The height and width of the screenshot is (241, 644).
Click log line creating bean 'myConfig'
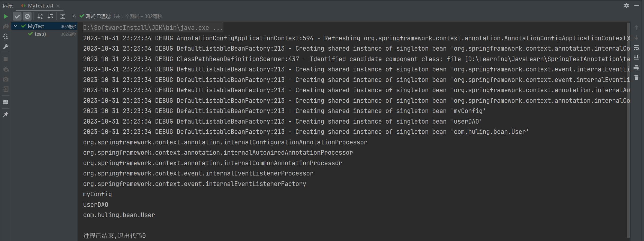284,111
